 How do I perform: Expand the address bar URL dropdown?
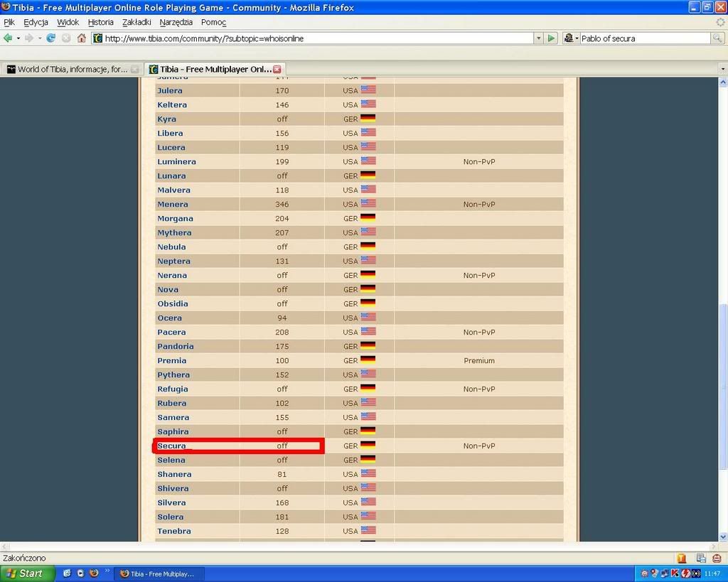(539, 38)
